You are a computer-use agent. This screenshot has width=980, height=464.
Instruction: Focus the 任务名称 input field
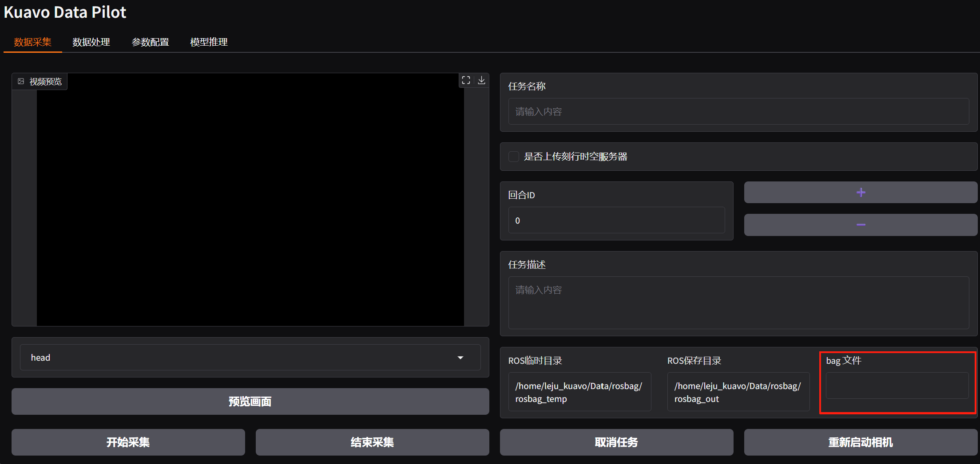(738, 111)
